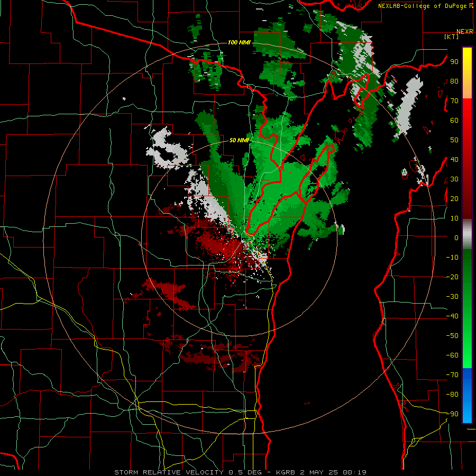This screenshot has height=476, width=476.
Task: Click the gray zero-velocity segment of the color bar
Action: pos(467,234)
